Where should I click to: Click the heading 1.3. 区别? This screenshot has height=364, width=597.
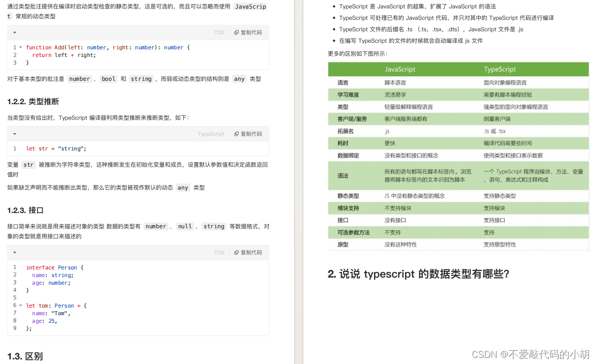[25, 356]
